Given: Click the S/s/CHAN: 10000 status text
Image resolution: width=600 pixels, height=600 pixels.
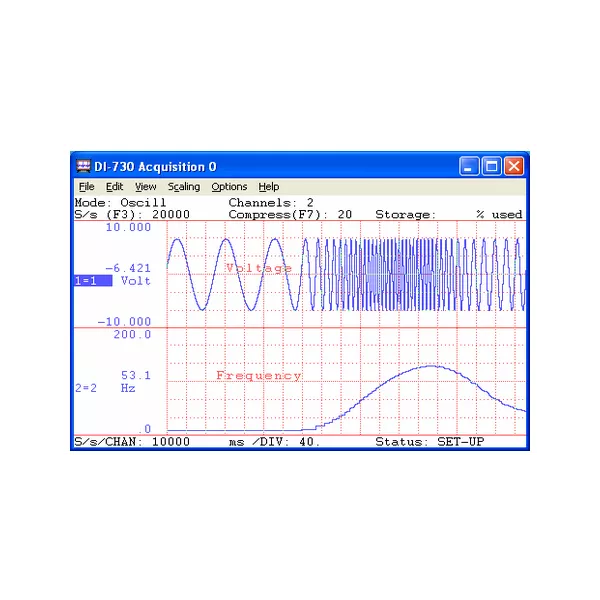Looking at the screenshot, I should click(x=132, y=442).
